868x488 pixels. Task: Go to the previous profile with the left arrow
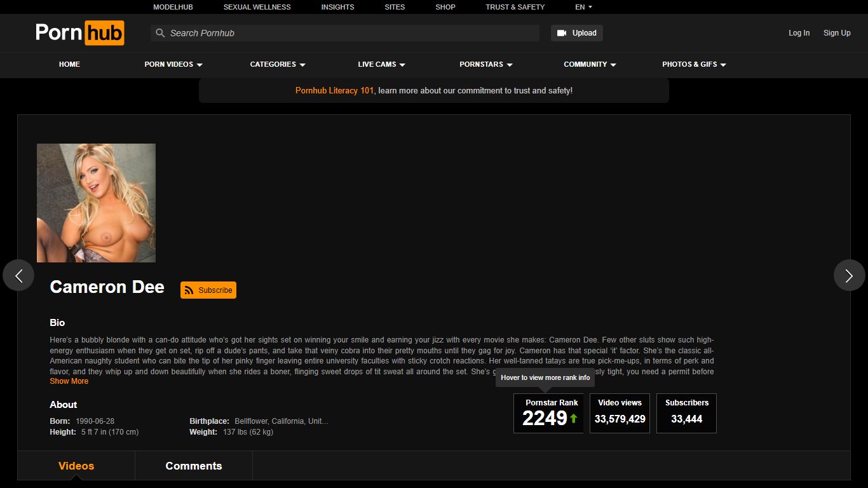18,275
